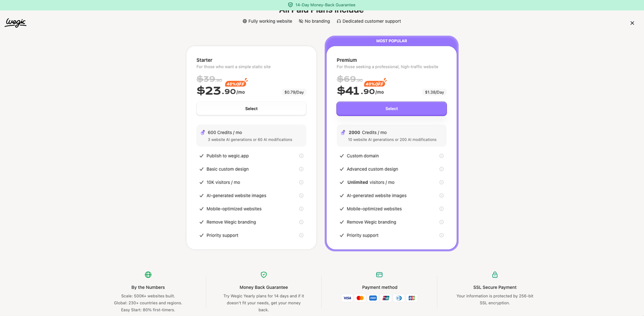Open info for 10K visitors / mo
This screenshot has width=644, height=316.
click(x=301, y=182)
